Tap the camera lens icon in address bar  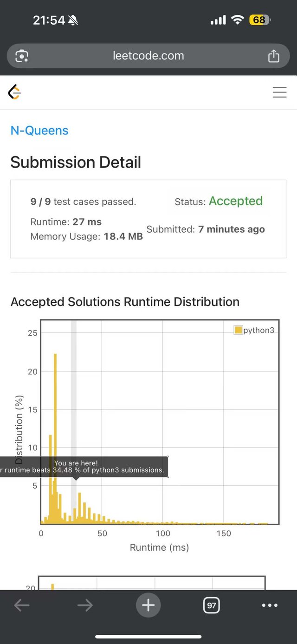coord(22,56)
